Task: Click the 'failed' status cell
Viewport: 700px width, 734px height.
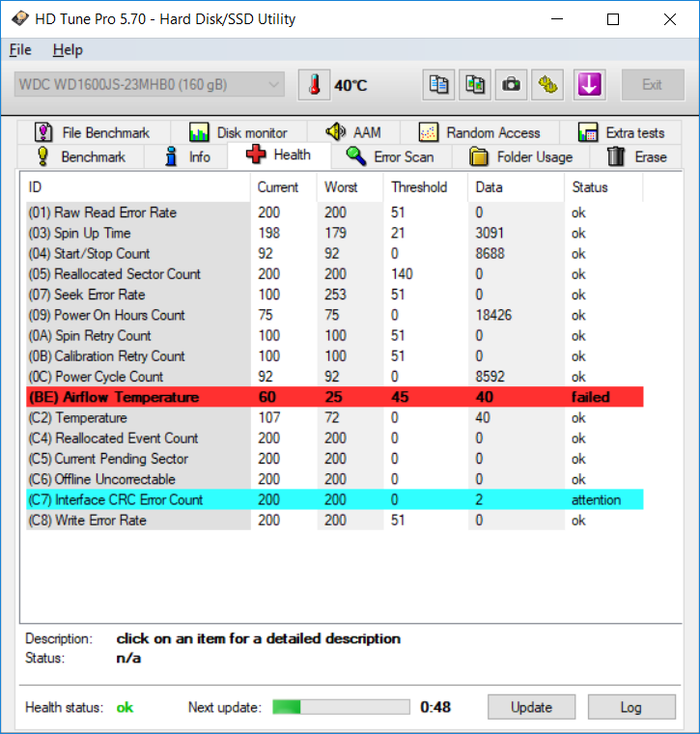Action: [x=591, y=397]
